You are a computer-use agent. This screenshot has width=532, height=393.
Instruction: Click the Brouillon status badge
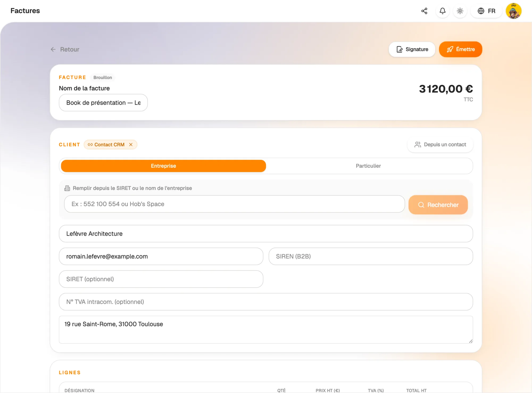pyautogui.click(x=103, y=77)
